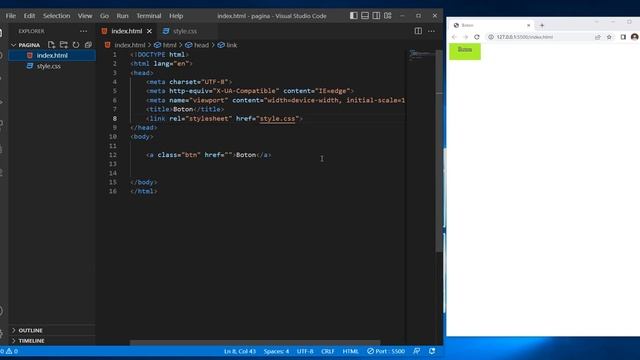
Task: Click the green Boton button in browser
Action: pyautogui.click(x=465, y=51)
